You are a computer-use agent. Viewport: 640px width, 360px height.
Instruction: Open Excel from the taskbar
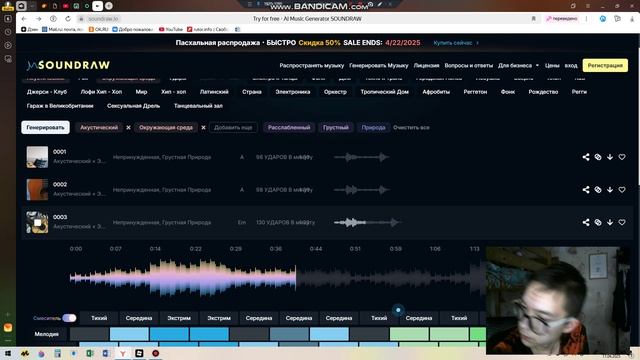[90, 353]
